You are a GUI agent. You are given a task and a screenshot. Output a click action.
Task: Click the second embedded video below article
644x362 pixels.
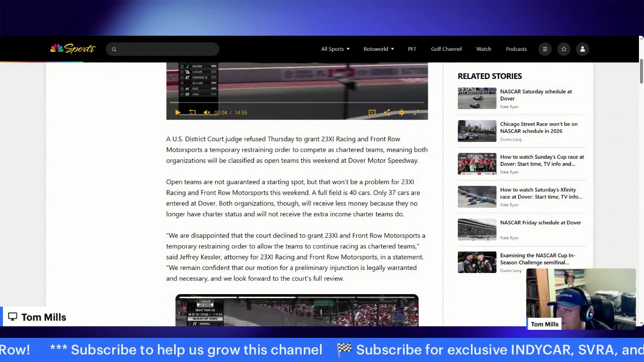297,310
